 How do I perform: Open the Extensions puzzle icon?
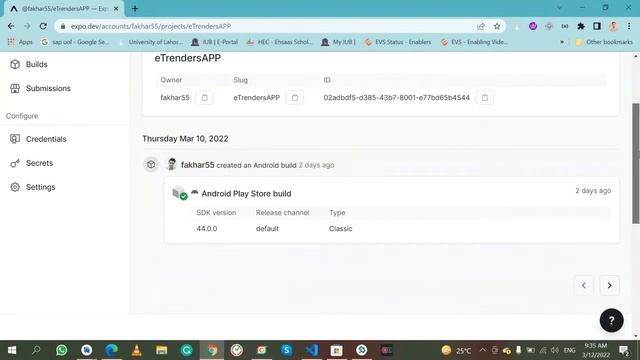point(581,26)
